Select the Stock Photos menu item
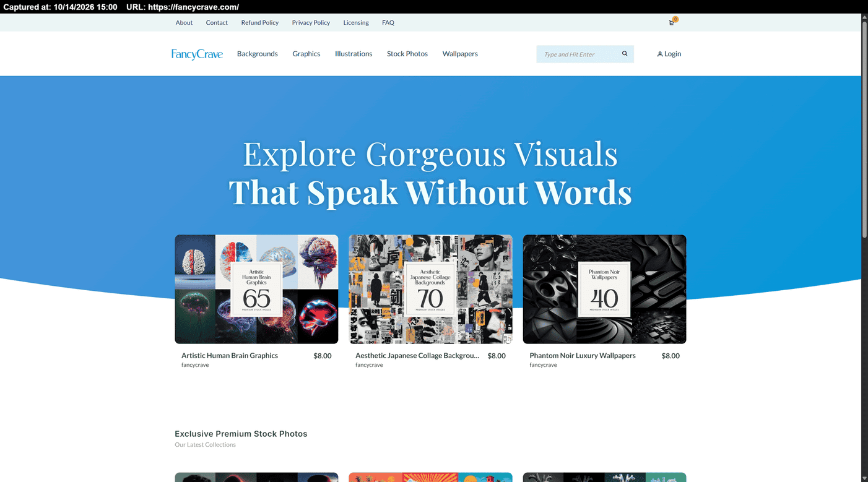868x482 pixels. (407, 54)
